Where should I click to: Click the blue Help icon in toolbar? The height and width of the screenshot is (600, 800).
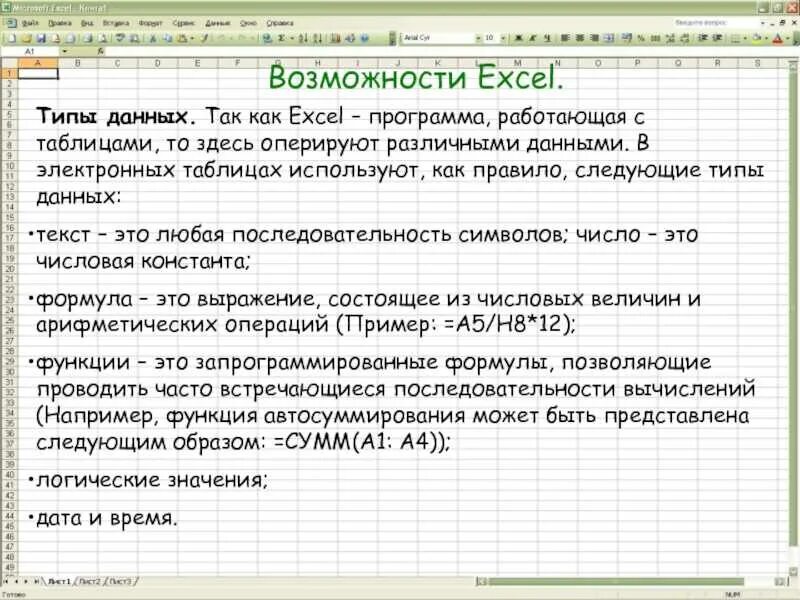[364, 38]
